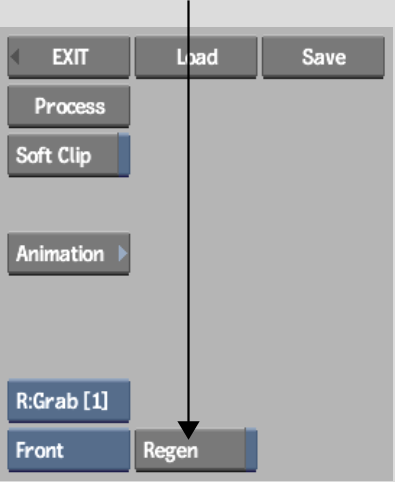395x482 pixels.
Task: Click the Animation button's blue triangle arrow
Action: coord(123,253)
